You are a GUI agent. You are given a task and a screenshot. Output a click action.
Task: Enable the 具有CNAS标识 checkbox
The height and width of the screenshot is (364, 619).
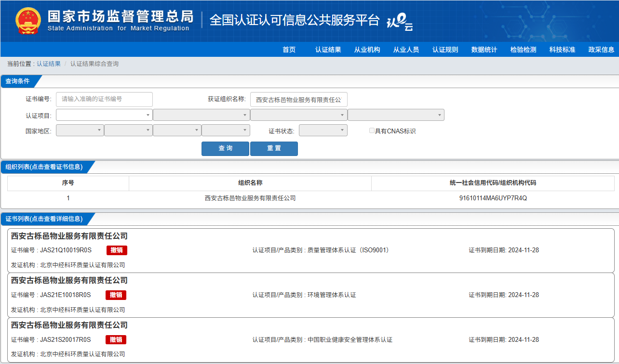click(372, 130)
